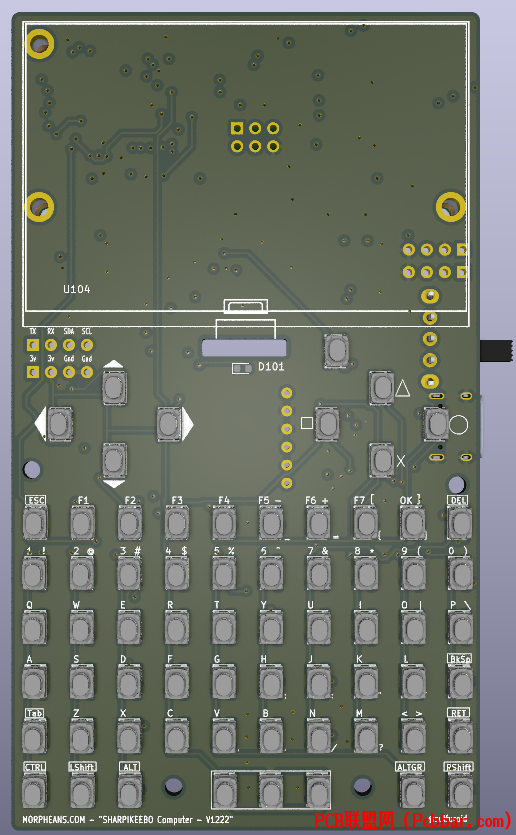Select the switch under the '7 &' label
Image resolution: width=516 pixels, height=835 pixels.
point(318,574)
